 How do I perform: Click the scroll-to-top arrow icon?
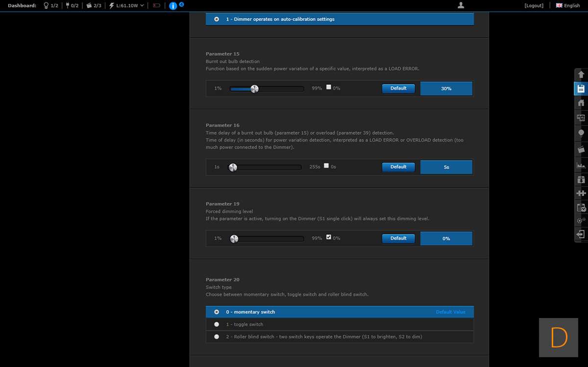(x=581, y=74)
